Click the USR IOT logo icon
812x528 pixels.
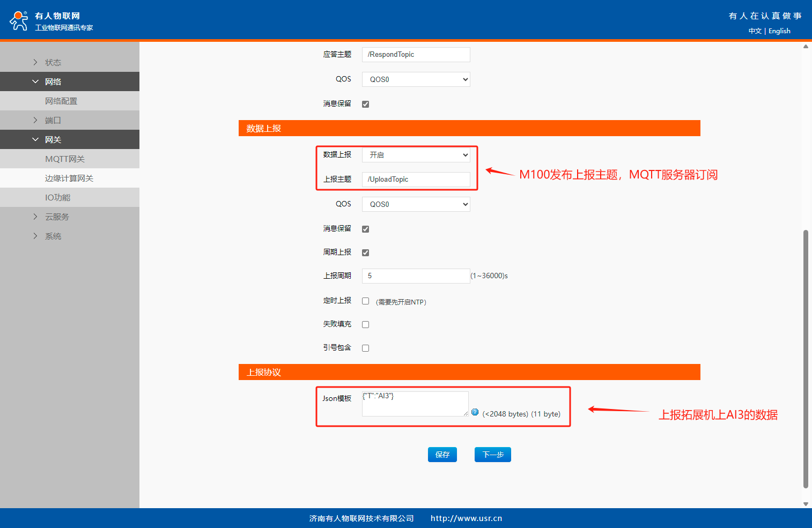click(19, 20)
